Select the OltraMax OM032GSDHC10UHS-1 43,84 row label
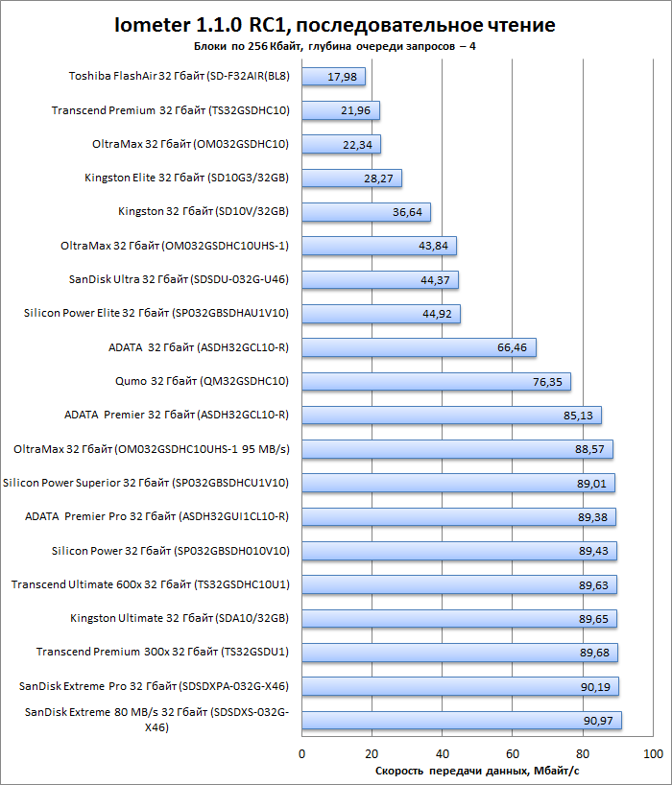This screenshot has width=672, height=785. tap(175, 246)
